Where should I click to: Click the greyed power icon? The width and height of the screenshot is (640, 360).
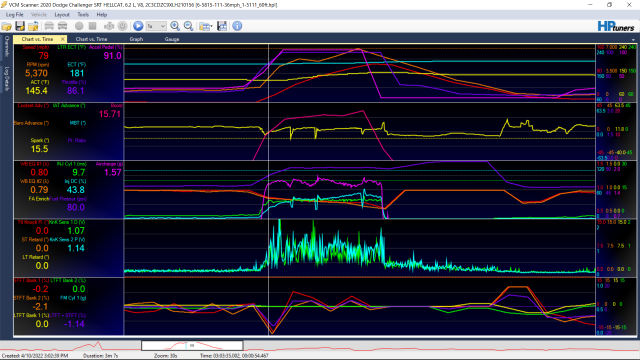122,26
